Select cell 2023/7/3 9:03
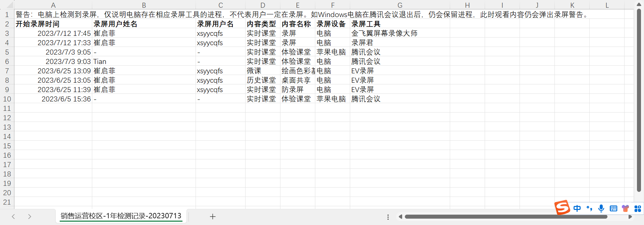 pyautogui.click(x=53, y=62)
